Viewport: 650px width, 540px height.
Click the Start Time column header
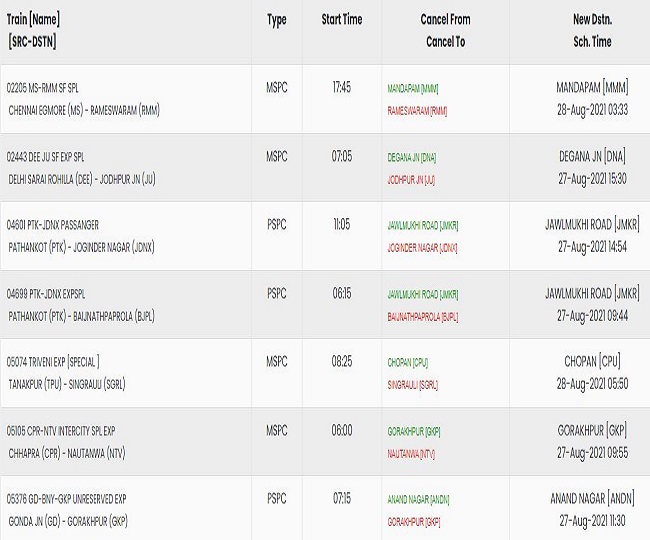click(x=342, y=19)
